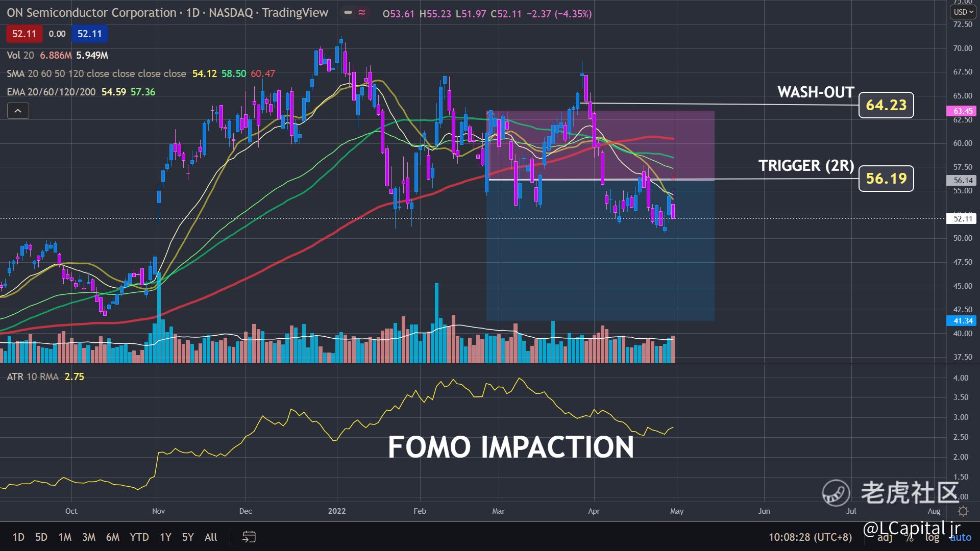Click the SMA indicator legend label
The image size is (980, 551).
96,73
